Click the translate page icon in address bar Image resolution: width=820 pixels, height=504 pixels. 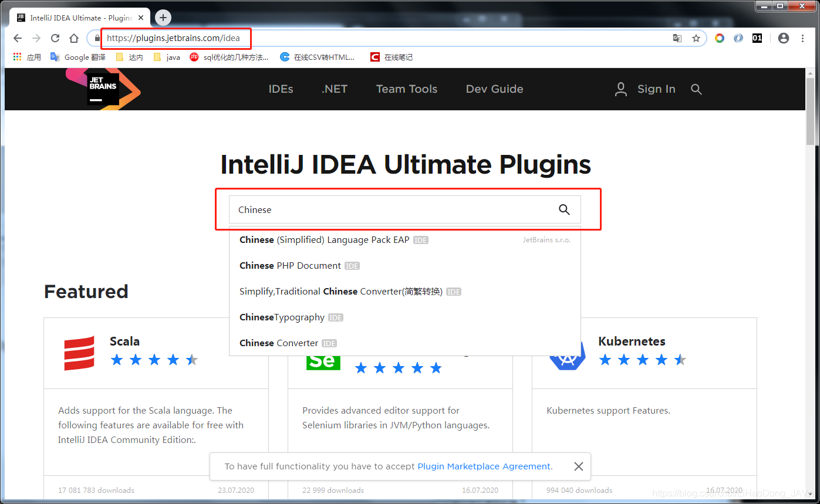click(677, 38)
